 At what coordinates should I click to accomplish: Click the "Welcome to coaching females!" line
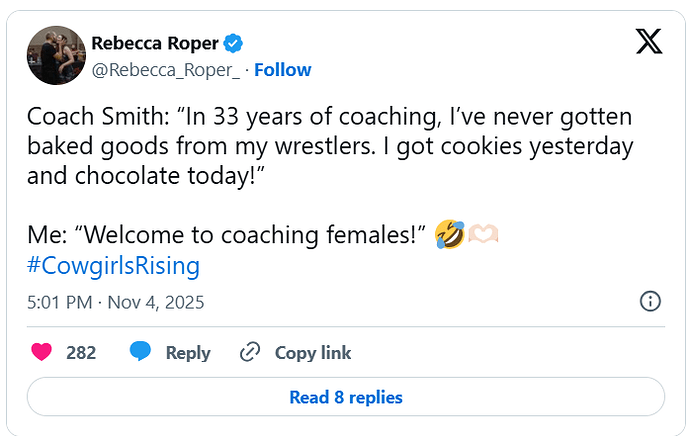tap(228, 236)
